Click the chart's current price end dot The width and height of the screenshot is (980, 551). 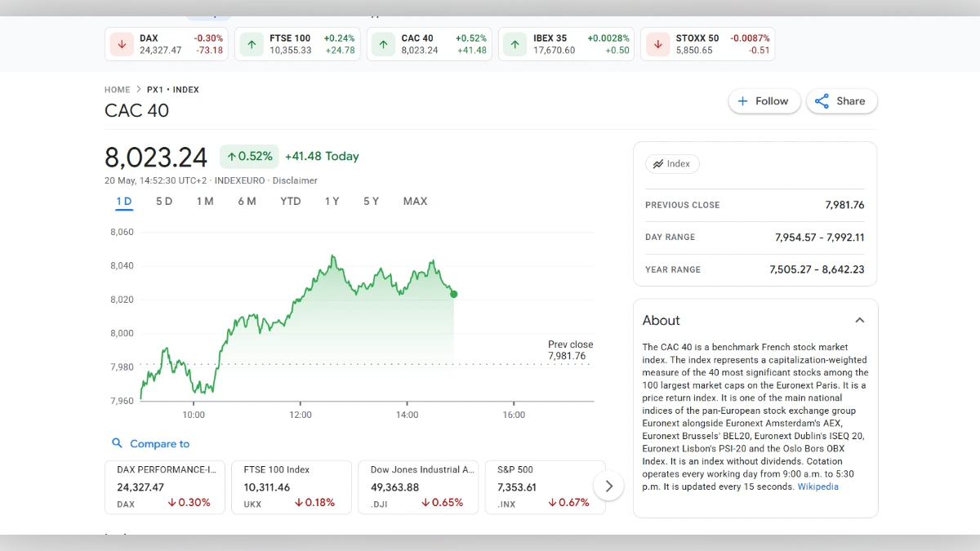click(x=453, y=294)
